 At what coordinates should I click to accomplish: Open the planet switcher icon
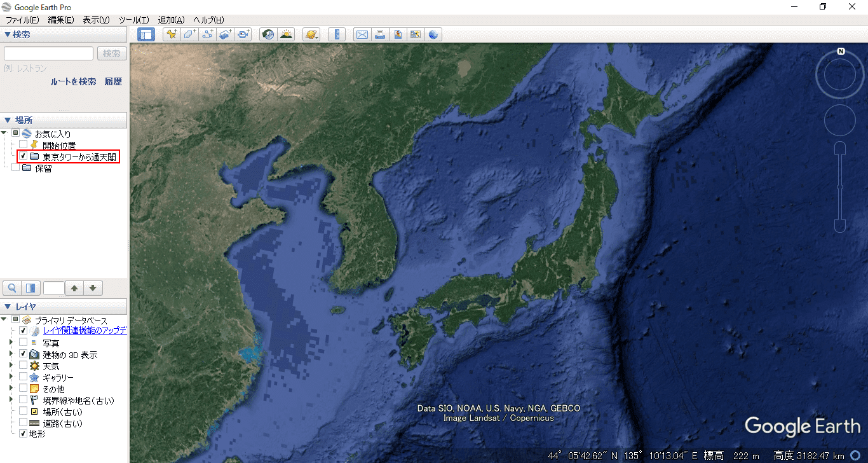point(311,34)
